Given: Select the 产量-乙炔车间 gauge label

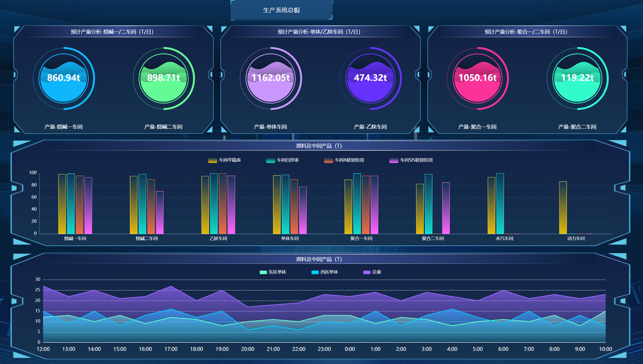Looking at the screenshot, I should click(x=370, y=127).
